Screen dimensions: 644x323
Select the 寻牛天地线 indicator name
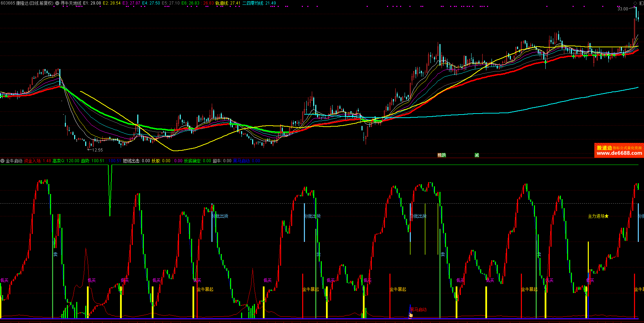click(71, 3)
